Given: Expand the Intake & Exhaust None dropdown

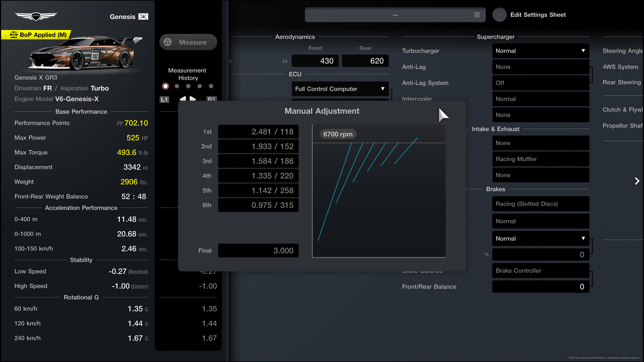Looking at the screenshot, I should [x=540, y=142].
